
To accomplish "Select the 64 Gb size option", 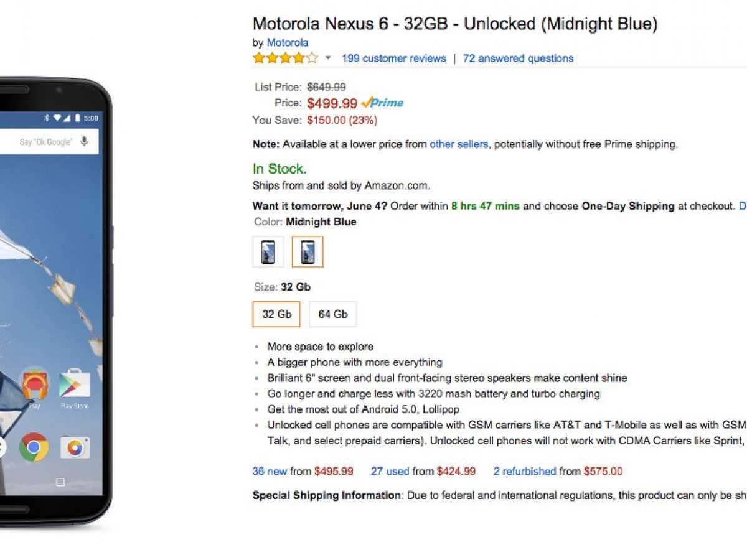I will [x=333, y=314].
